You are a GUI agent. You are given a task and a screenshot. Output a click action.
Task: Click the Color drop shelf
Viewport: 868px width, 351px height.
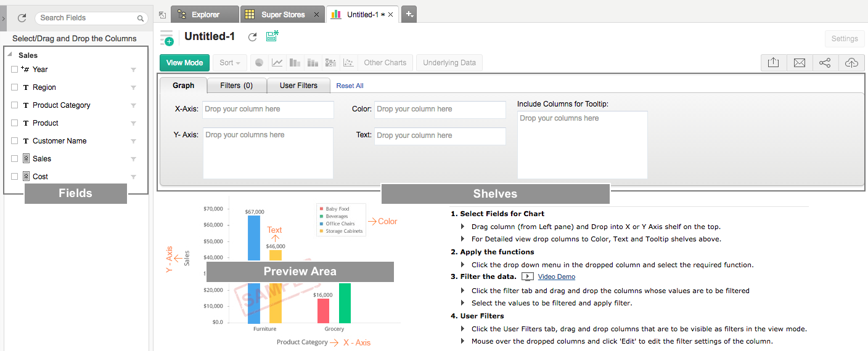[x=440, y=110]
